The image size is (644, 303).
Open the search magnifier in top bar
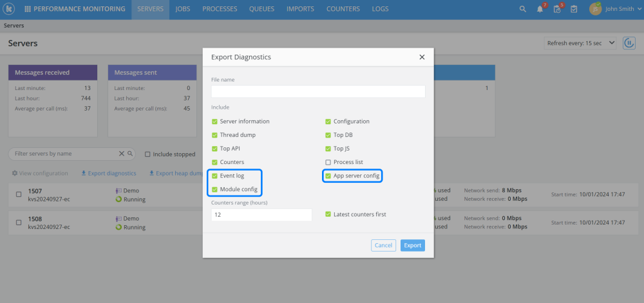coord(523,9)
